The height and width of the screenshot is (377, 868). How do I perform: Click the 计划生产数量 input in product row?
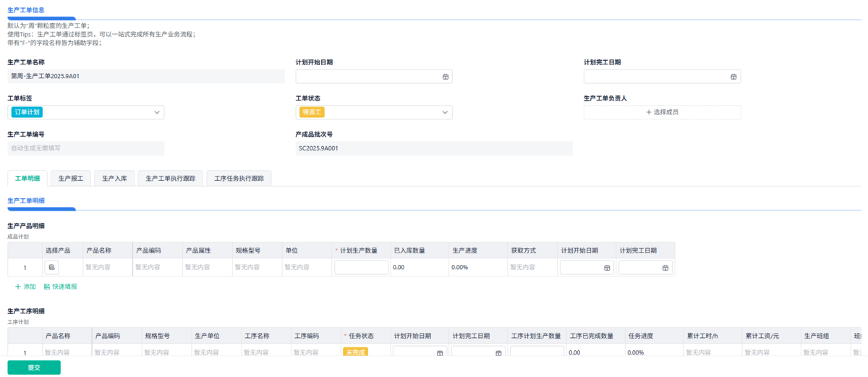pos(361,268)
